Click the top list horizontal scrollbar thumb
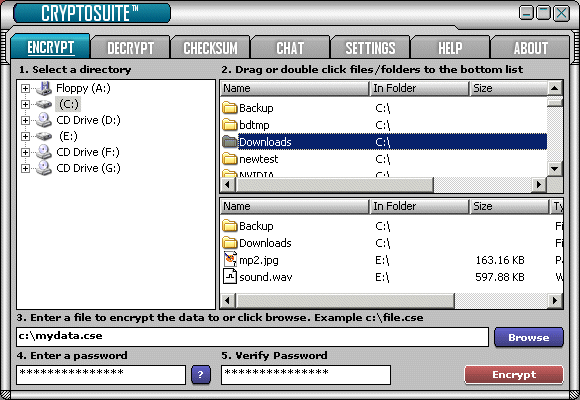The image size is (580, 400). pyautogui.click(x=334, y=184)
